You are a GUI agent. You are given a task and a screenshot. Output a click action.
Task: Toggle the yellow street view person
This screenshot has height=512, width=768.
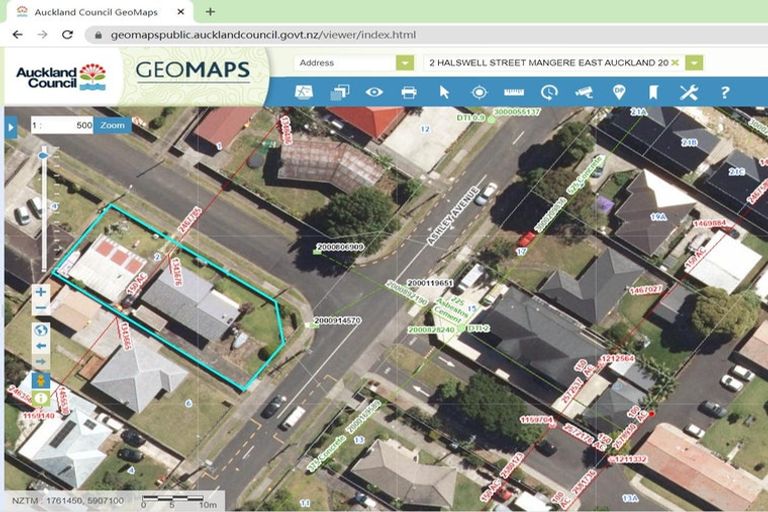pos(41,380)
